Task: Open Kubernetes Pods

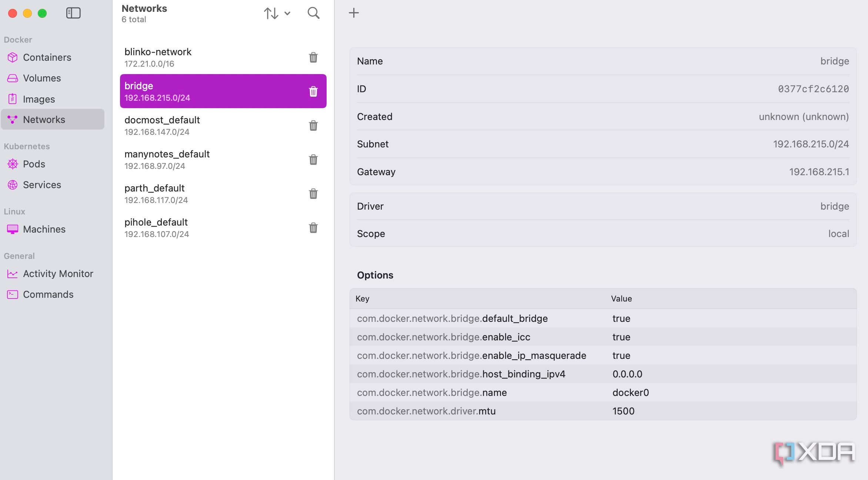Action: pyautogui.click(x=53, y=164)
